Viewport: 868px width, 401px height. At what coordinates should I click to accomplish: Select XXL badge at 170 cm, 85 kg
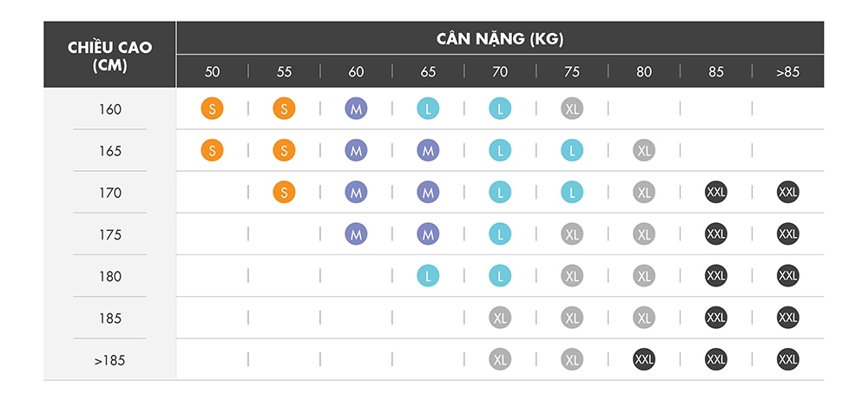(x=716, y=192)
